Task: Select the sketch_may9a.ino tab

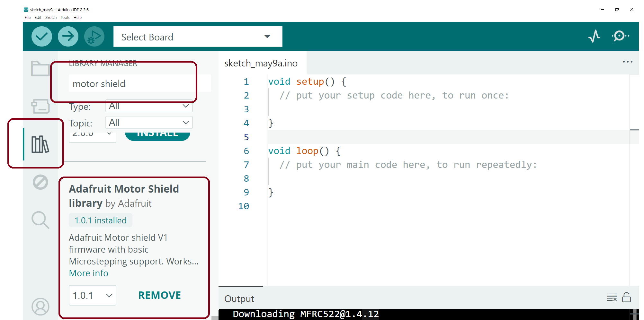Action: tap(261, 63)
